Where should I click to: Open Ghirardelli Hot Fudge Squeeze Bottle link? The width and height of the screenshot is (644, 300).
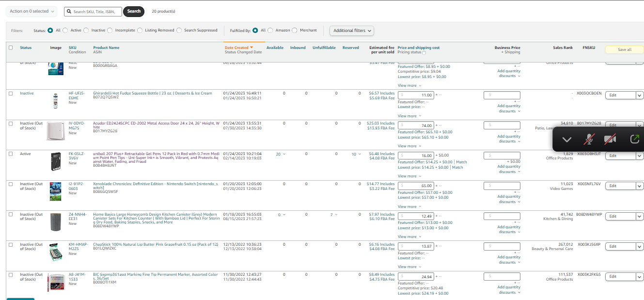click(152, 93)
